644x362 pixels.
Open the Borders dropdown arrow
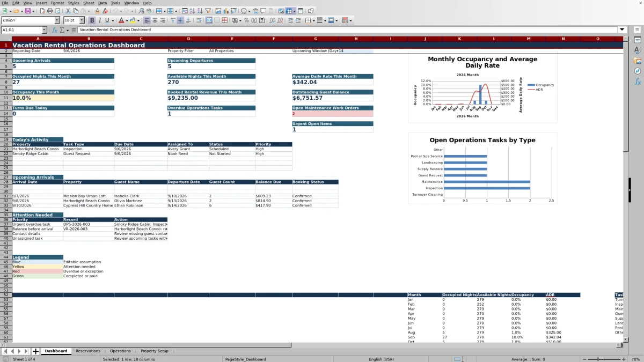313,20
